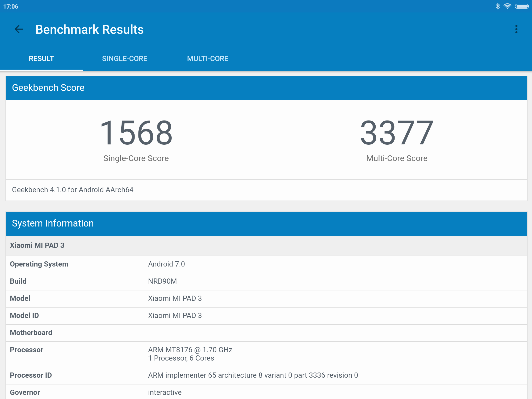Tap the 1568 single-core score
This screenshot has height=399, width=532.
point(136,133)
